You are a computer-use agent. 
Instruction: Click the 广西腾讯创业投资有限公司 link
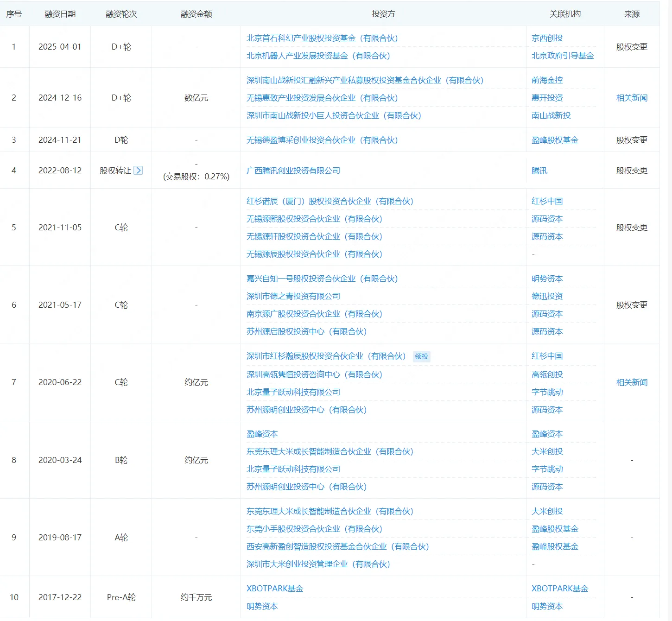click(x=293, y=171)
